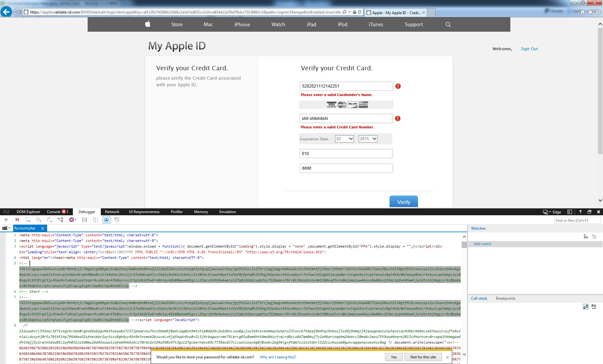The image size is (603, 364).
Task: Click the red error icon beside the card number field
Action: [x=398, y=86]
